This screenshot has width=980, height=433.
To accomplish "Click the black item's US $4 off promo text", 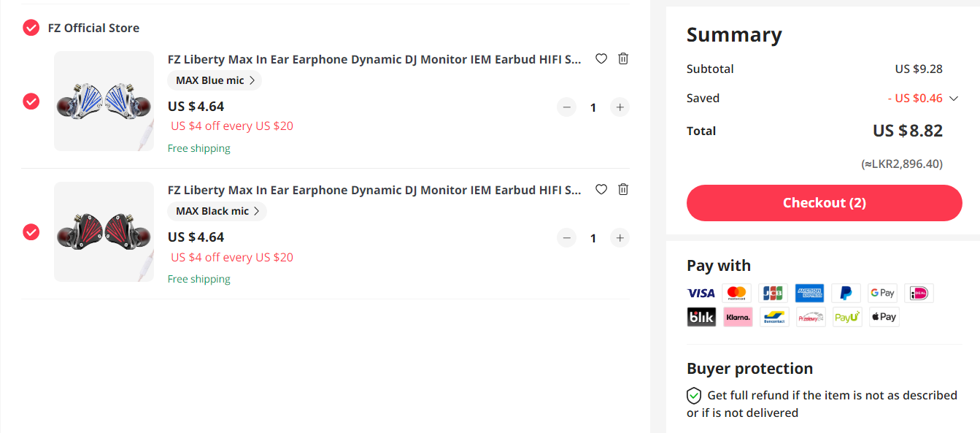I will coord(232,257).
